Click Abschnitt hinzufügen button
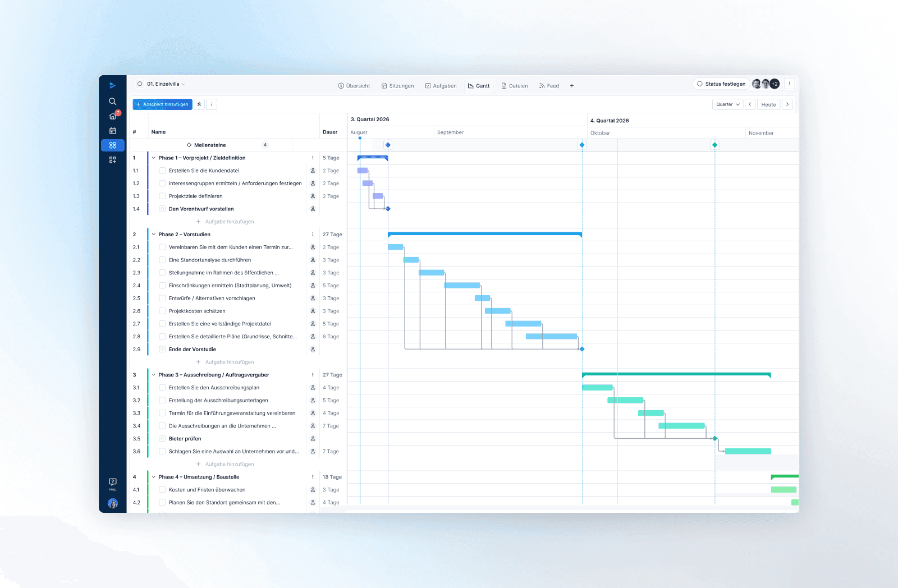This screenshot has width=898, height=588. [162, 104]
